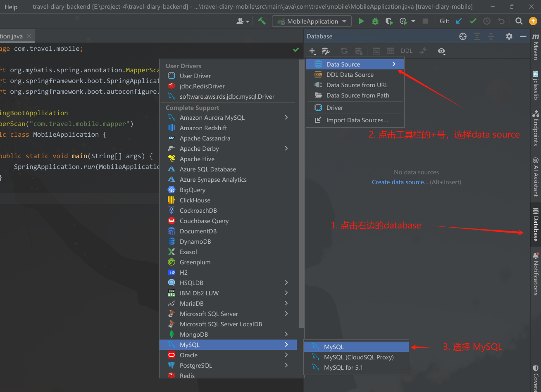Click the Database side tool tab

(536, 224)
